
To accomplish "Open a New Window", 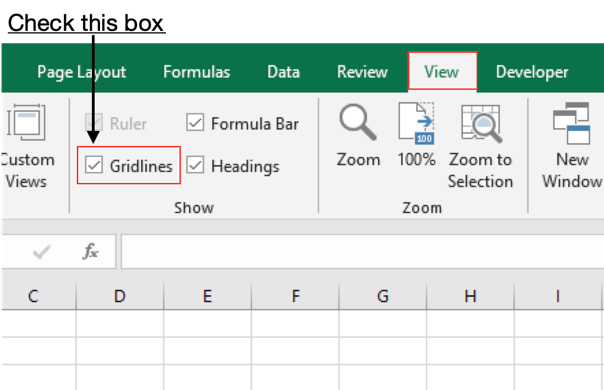I will [x=572, y=146].
